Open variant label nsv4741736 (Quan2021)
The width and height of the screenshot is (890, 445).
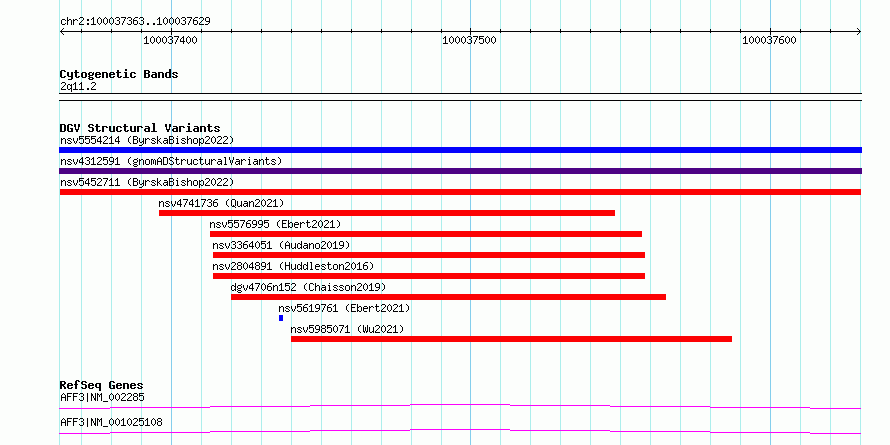tap(221, 203)
